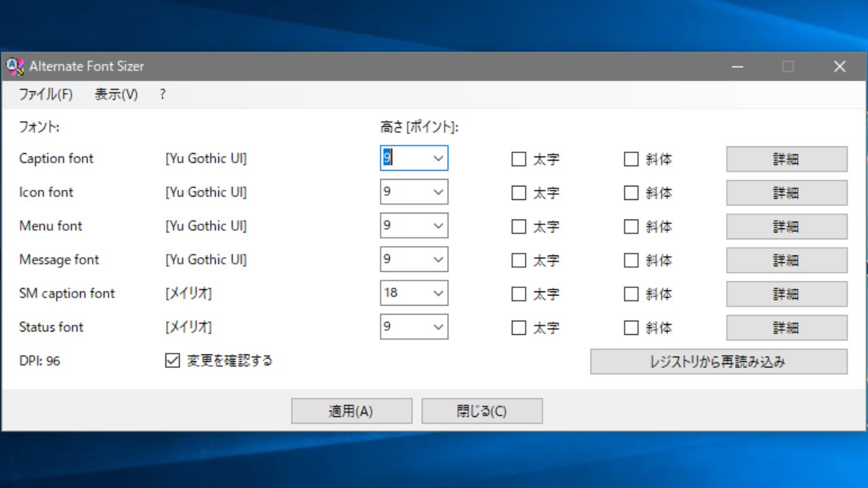Click the フォント: header
Viewport: 868px width, 488px height.
tap(39, 127)
